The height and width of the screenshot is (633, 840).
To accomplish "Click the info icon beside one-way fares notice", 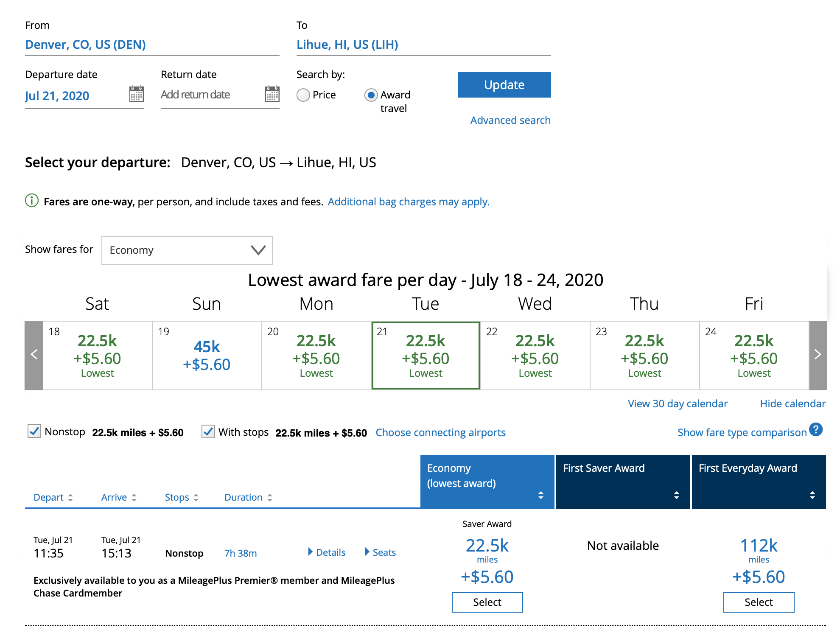I will (32, 201).
